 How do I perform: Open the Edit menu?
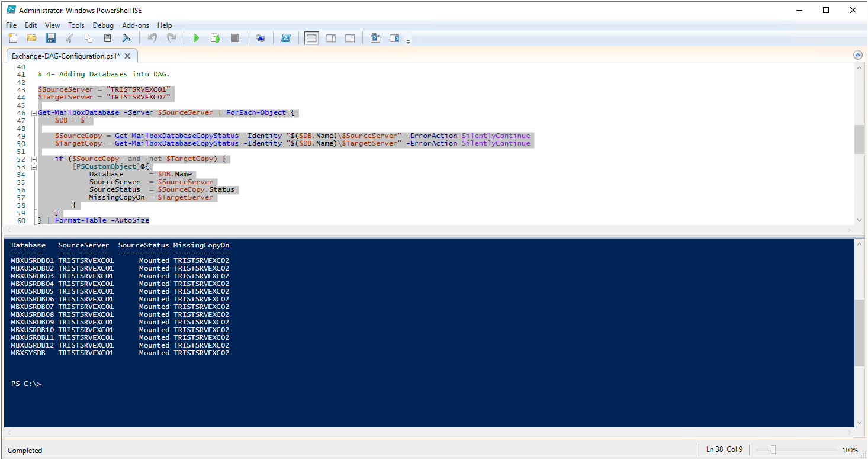coord(31,25)
